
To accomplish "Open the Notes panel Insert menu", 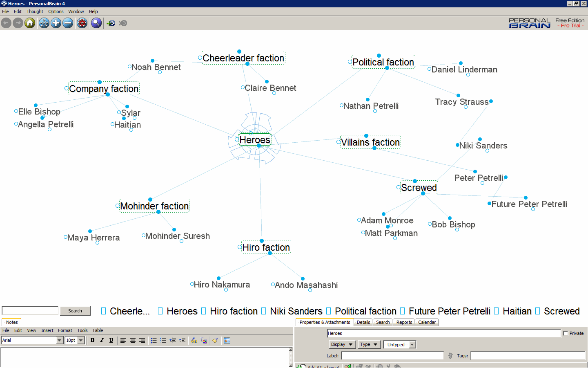I will coord(47,330).
